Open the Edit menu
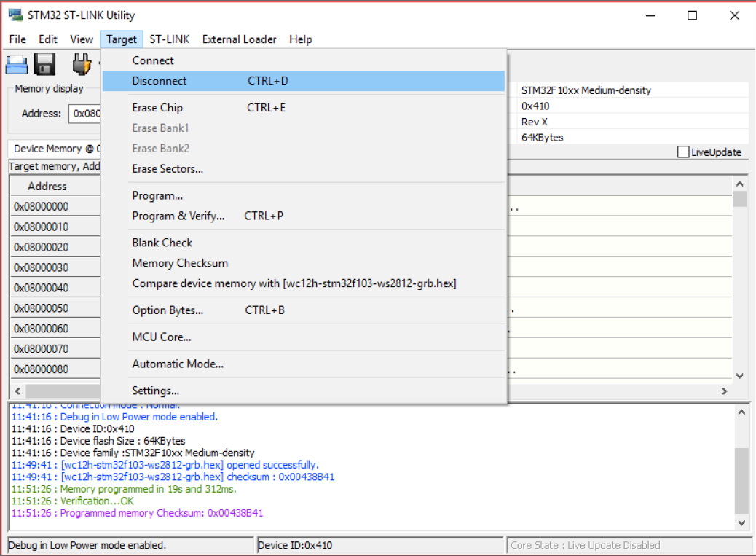The height and width of the screenshot is (556, 756). click(x=48, y=39)
